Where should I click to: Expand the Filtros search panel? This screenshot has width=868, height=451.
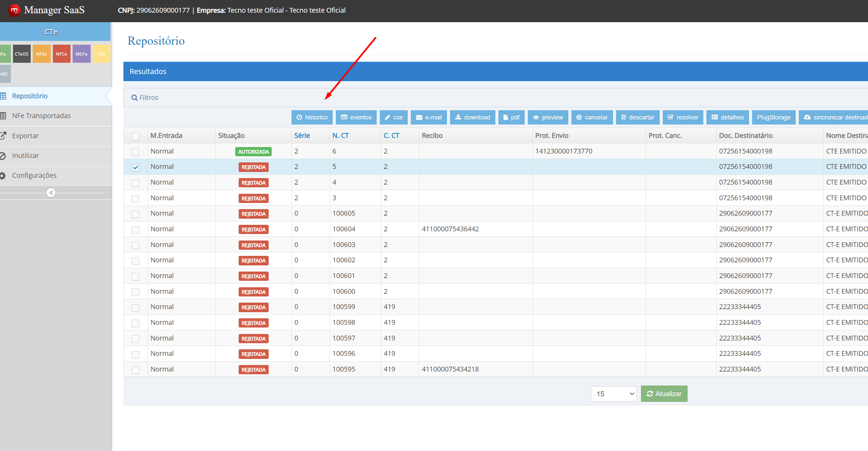(x=145, y=98)
